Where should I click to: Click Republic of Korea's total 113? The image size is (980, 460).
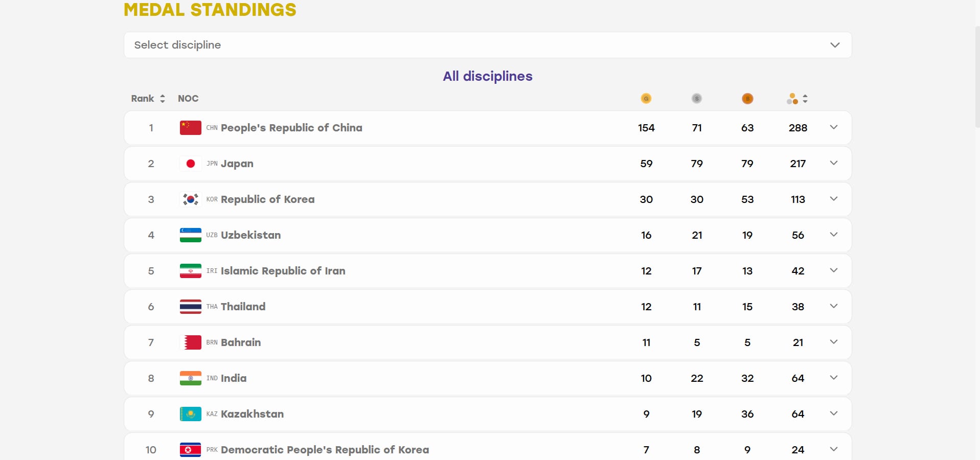tap(798, 199)
